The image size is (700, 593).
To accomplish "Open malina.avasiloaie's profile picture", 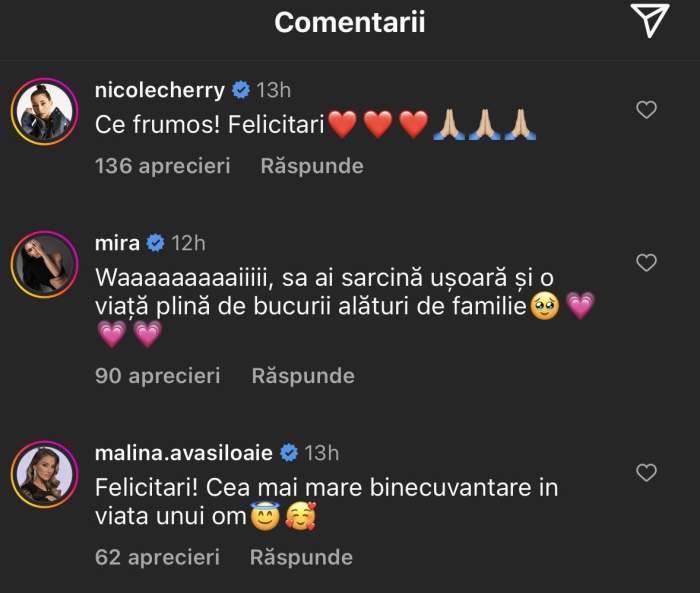I will pyautogui.click(x=44, y=472).
